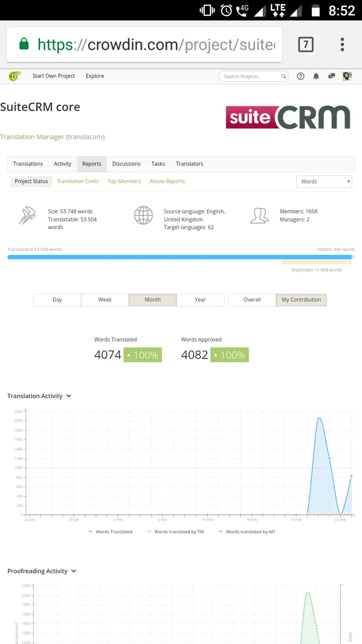Click the Translation Manager link

tap(32, 137)
